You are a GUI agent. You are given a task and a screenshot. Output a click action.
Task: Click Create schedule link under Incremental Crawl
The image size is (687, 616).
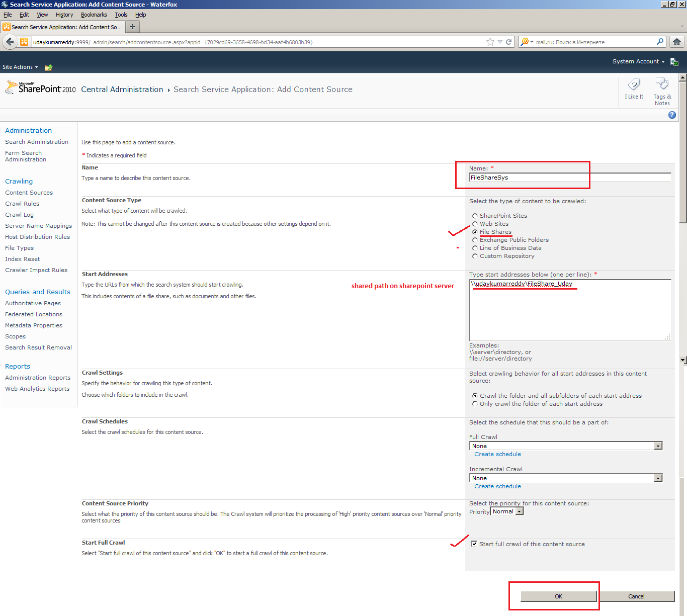(497, 486)
